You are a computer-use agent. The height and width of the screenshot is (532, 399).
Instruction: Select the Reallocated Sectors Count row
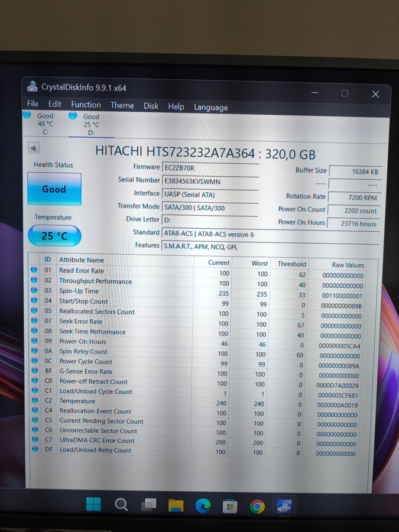tap(197, 312)
